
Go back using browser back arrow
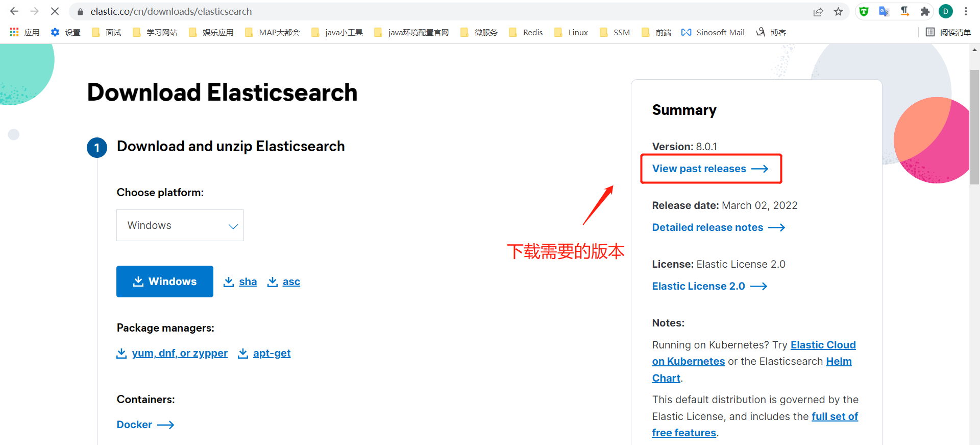[x=14, y=11]
